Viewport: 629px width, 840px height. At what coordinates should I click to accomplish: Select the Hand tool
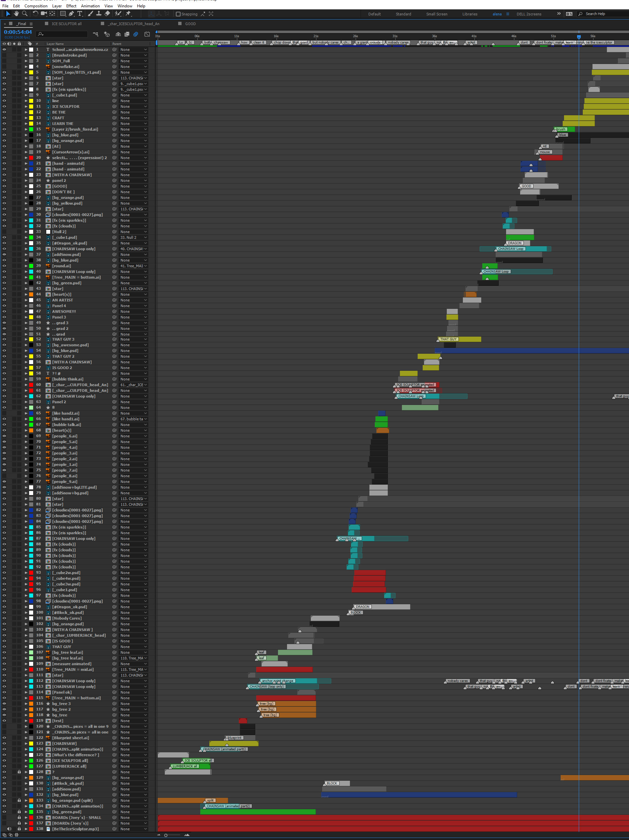pyautogui.click(x=16, y=14)
